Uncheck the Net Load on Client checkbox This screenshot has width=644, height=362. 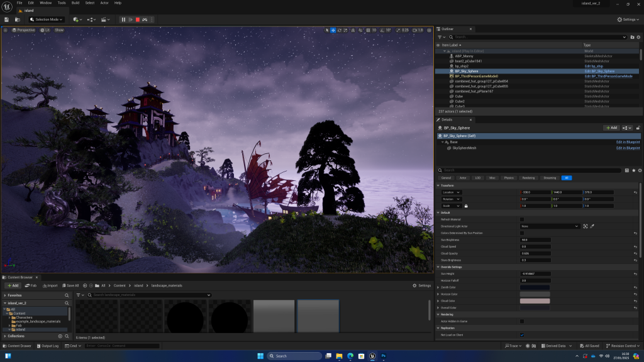522,335
